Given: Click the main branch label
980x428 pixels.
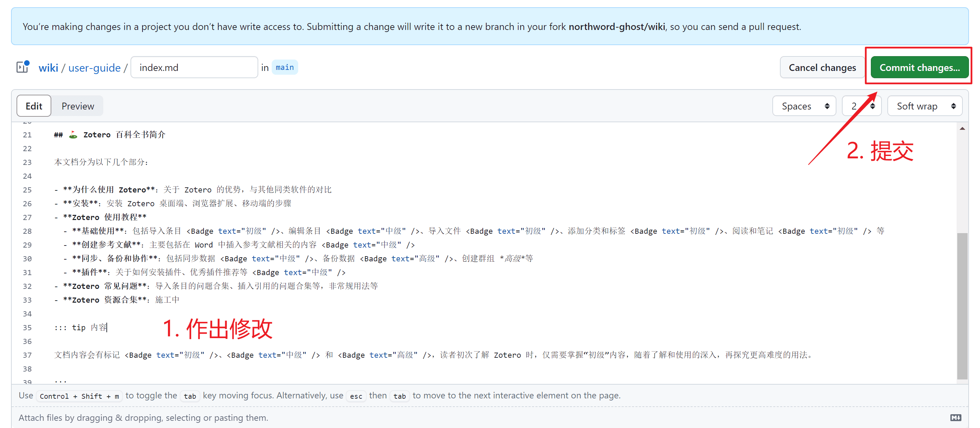Looking at the screenshot, I should pyautogui.click(x=284, y=67).
